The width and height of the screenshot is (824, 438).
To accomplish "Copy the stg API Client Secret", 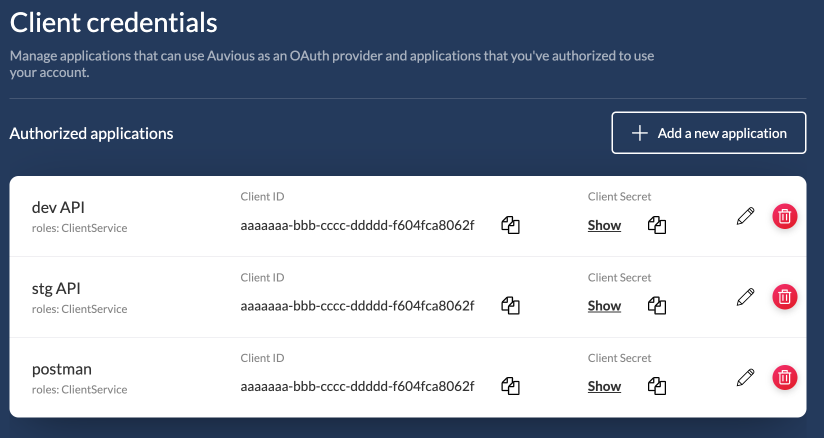I will coord(657,305).
